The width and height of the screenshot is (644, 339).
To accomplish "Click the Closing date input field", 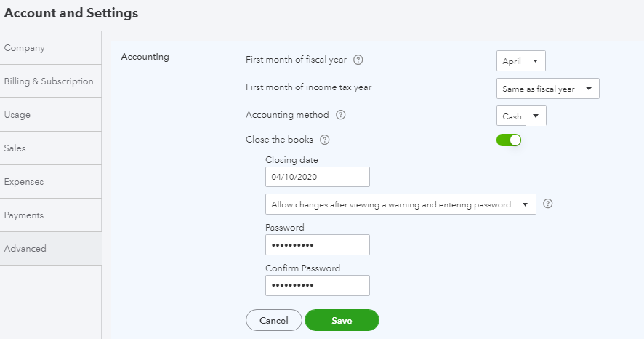I will click(318, 177).
